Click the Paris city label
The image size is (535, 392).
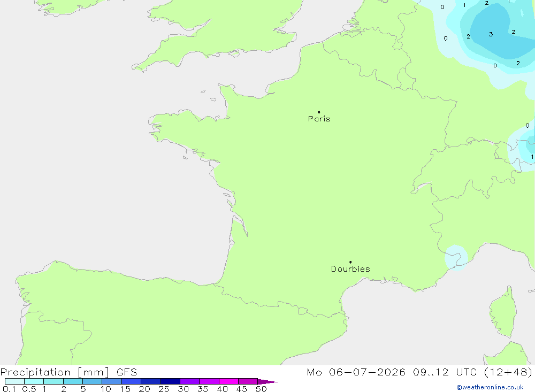319,119
